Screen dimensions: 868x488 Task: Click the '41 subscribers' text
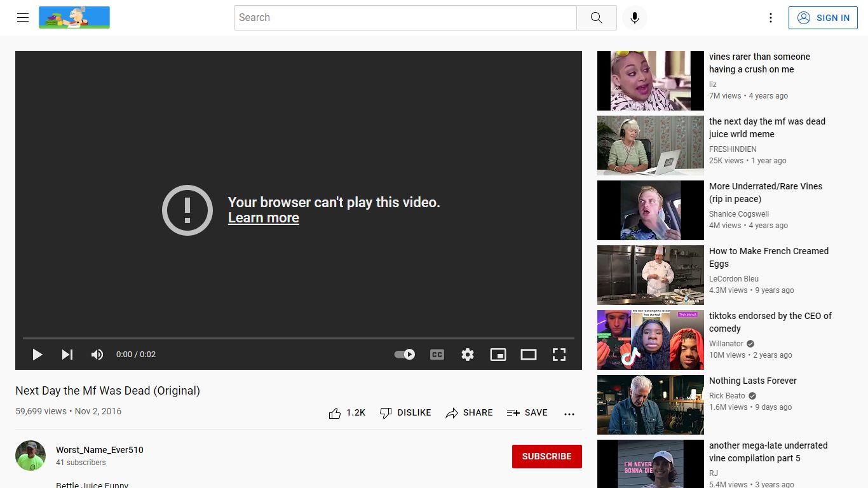[x=81, y=463]
